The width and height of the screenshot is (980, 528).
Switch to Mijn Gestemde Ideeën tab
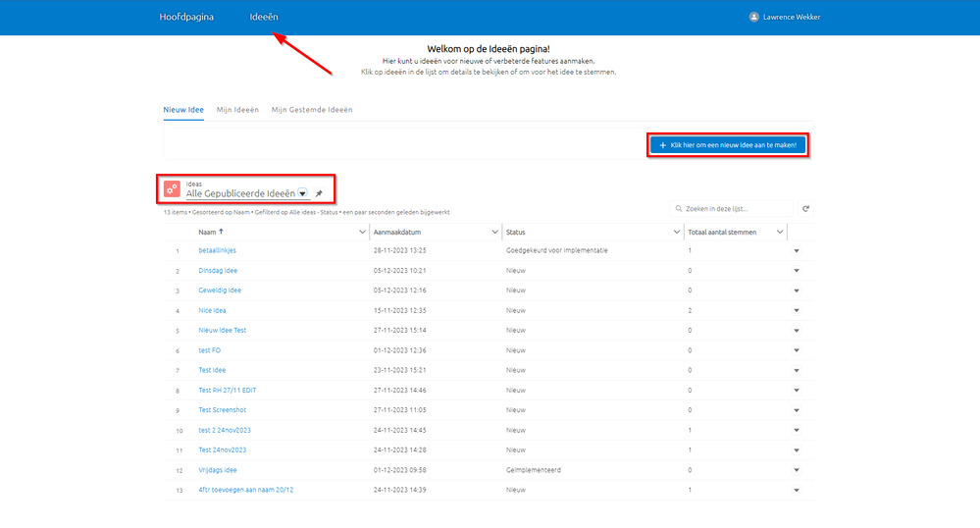pyautogui.click(x=312, y=110)
